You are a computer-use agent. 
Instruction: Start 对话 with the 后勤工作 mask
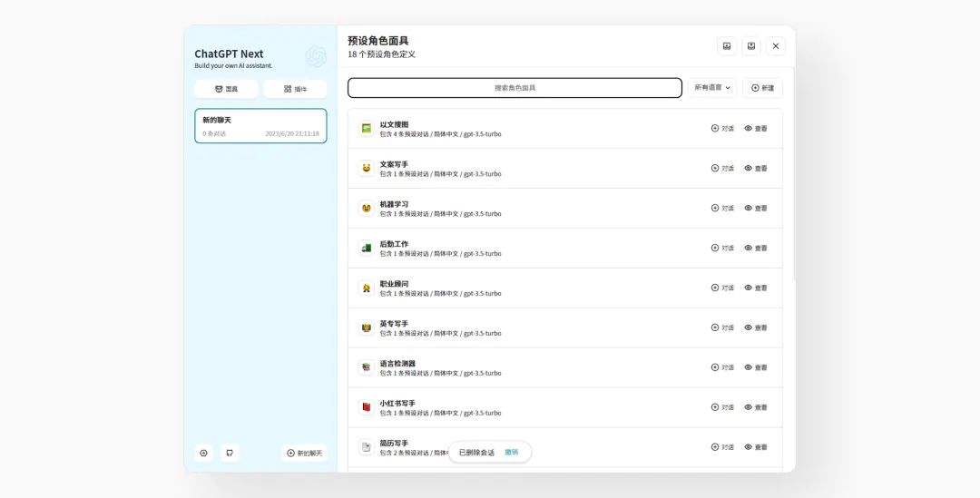click(722, 249)
